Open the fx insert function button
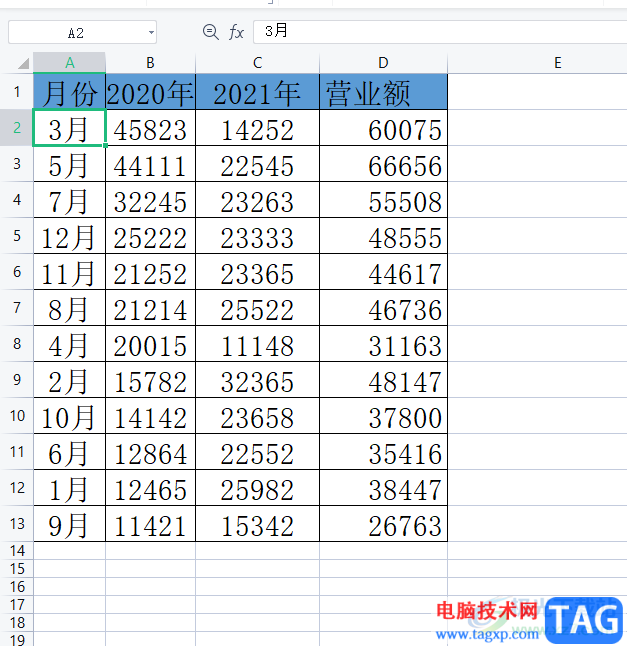 (x=236, y=32)
